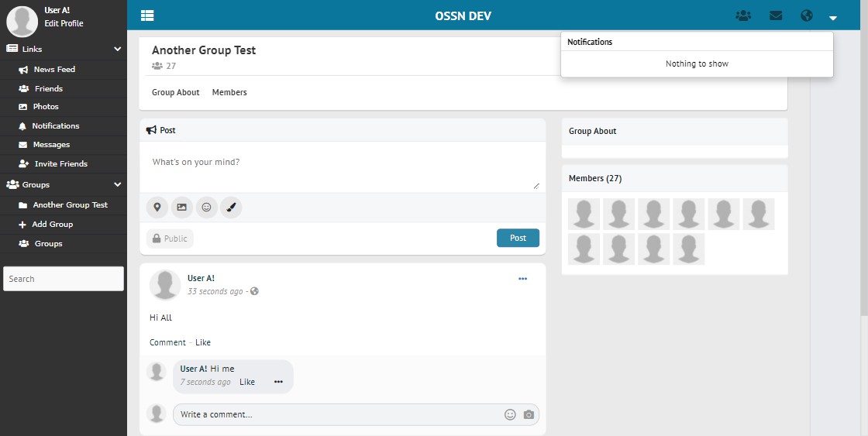The image size is (868, 436).
Task: Attach a photo using the image icon
Action: pos(182,208)
